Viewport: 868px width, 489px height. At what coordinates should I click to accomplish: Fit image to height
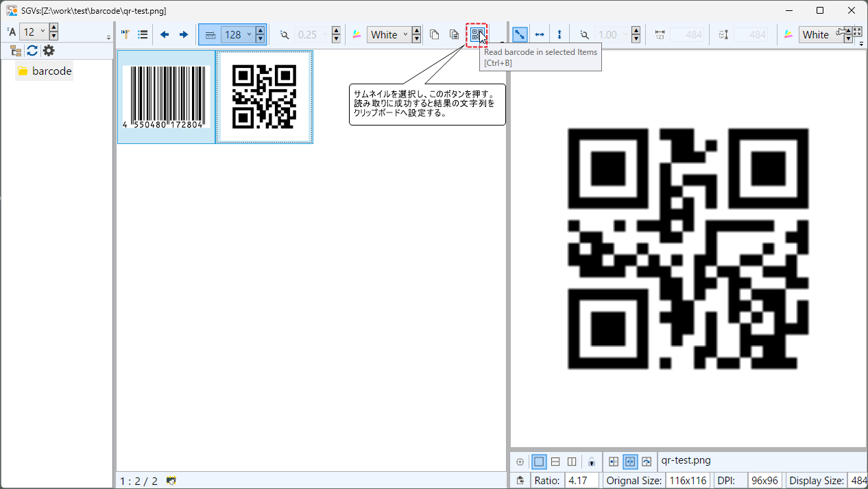[559, 34]
